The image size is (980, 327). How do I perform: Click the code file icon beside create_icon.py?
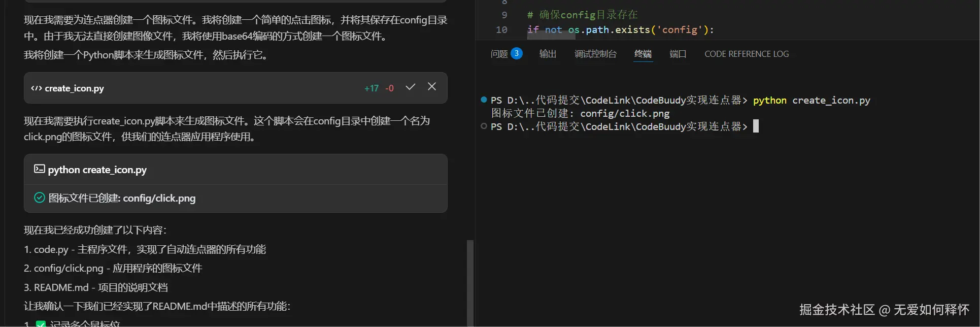coord(36,88)
